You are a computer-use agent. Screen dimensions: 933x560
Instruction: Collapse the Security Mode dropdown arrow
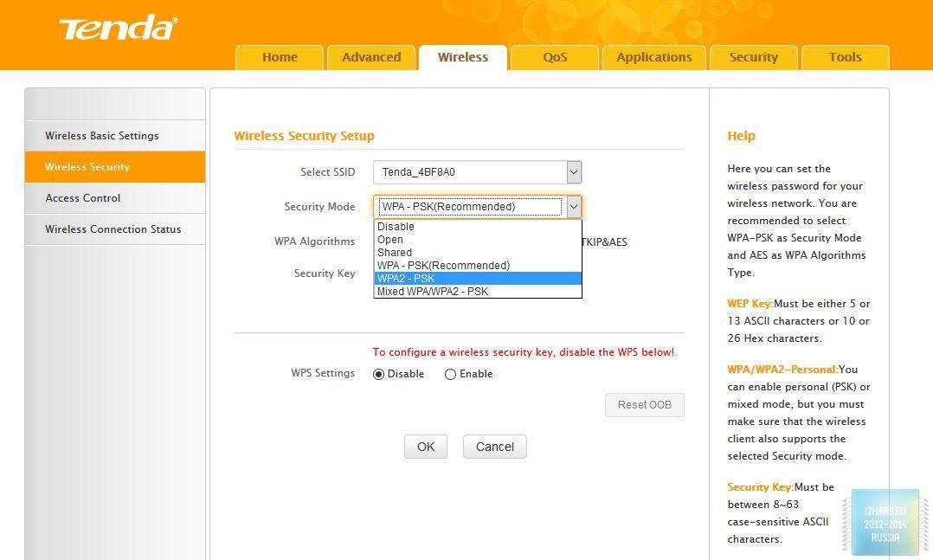click(x=574, y=207)
